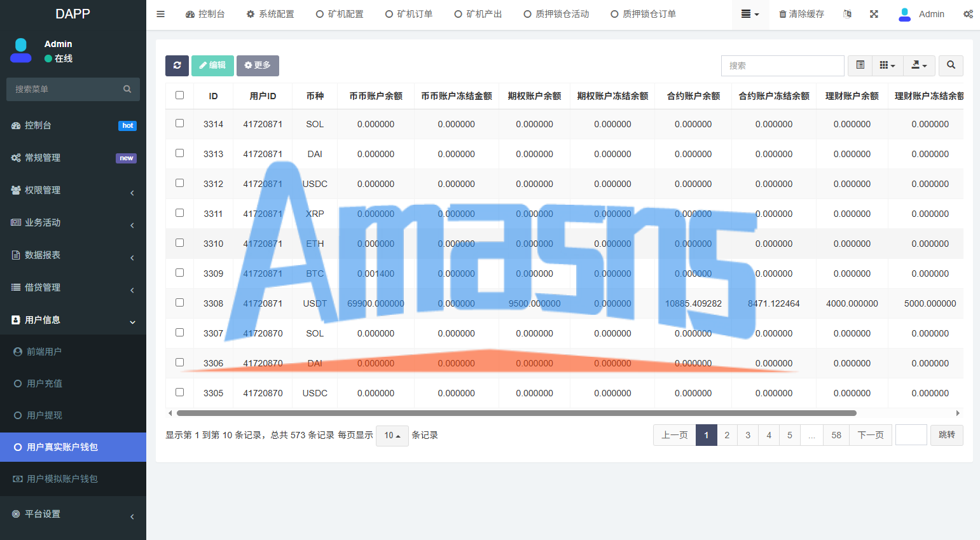Viewport: 980px width, 540px height.
Task: Expand the 业务活动 sidebar menu
Action: coord(73,223)
